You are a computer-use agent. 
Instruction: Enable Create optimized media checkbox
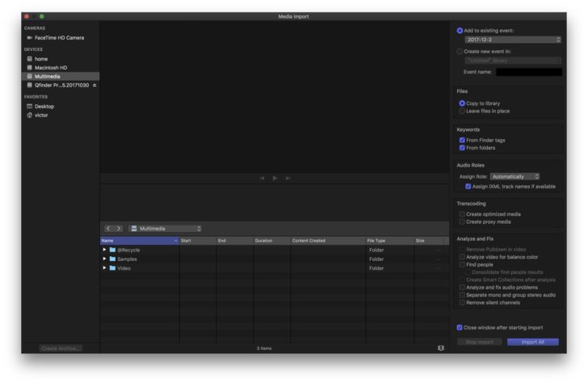click(462, 214)
